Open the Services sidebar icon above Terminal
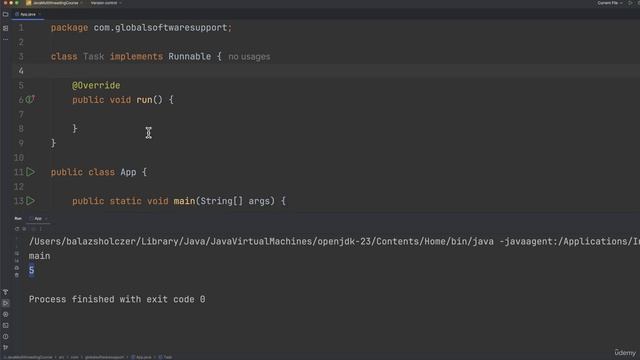 coord(5,314)
